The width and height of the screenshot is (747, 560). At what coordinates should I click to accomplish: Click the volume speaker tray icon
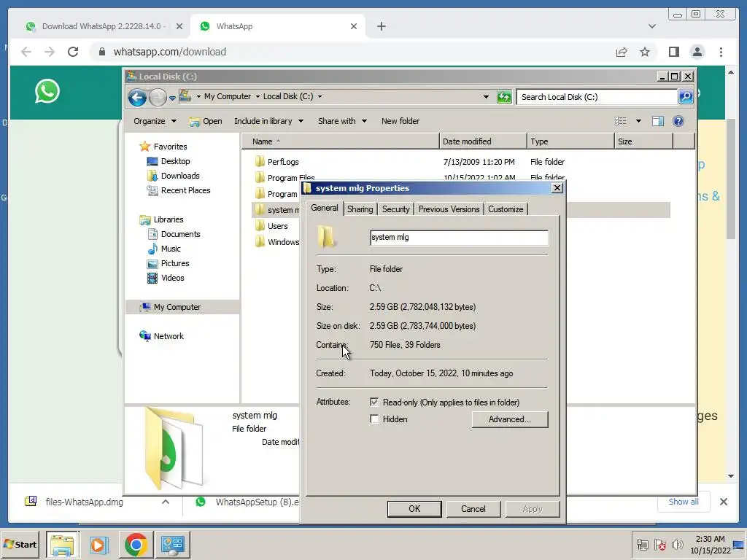tap(677, 545)
